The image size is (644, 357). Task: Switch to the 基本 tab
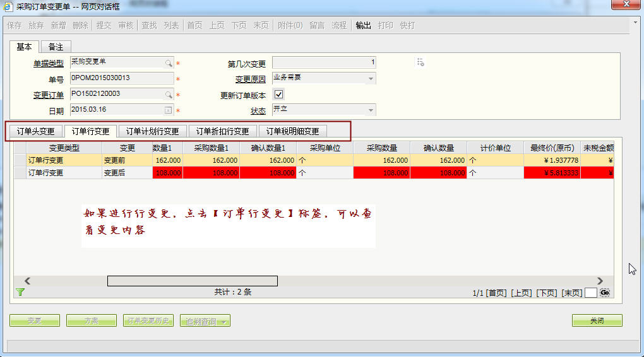coord(24,47)
